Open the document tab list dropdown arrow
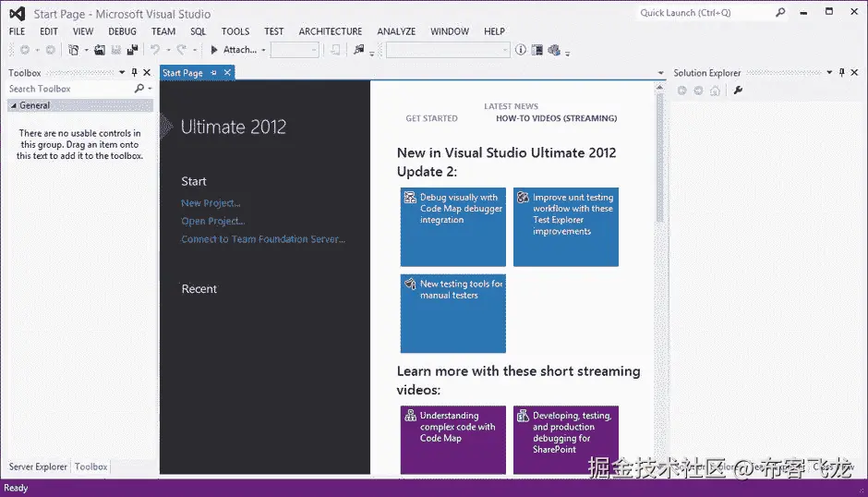This screenshot has width=868, height=497. (x=660, y=73)
